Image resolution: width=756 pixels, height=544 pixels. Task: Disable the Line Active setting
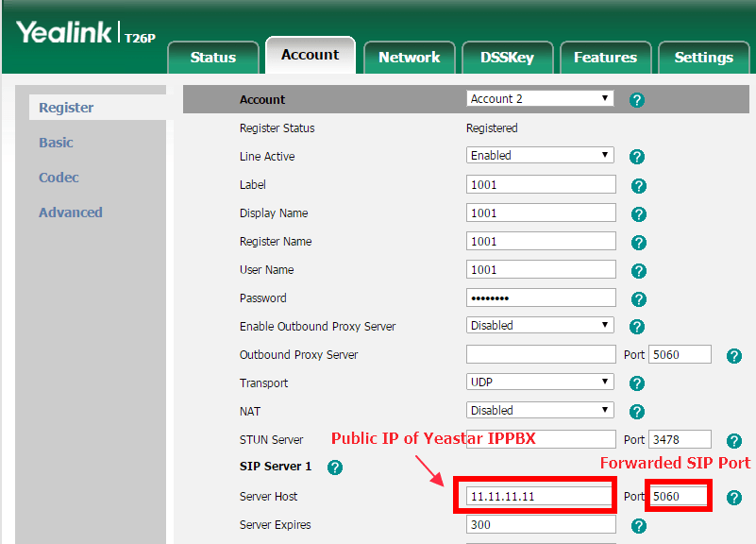coord(539,155)
